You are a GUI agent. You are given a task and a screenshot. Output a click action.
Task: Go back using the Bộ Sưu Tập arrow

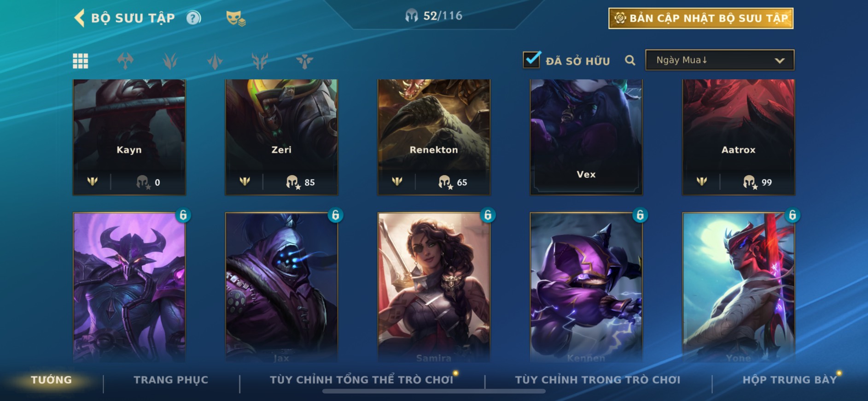79,18
